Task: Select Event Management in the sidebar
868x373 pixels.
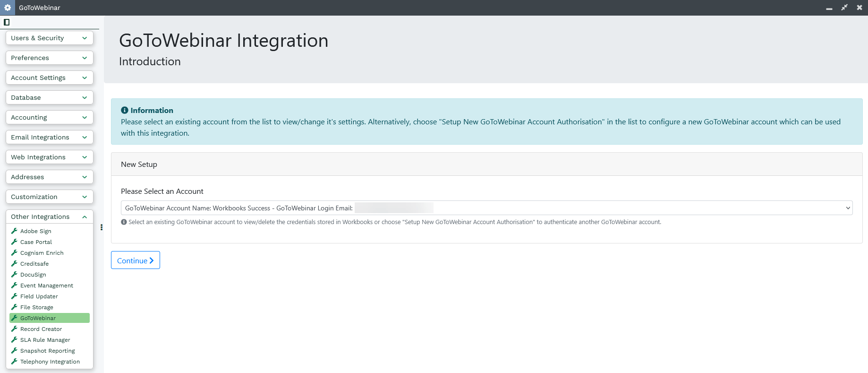Action: click(x=46, y=286)
